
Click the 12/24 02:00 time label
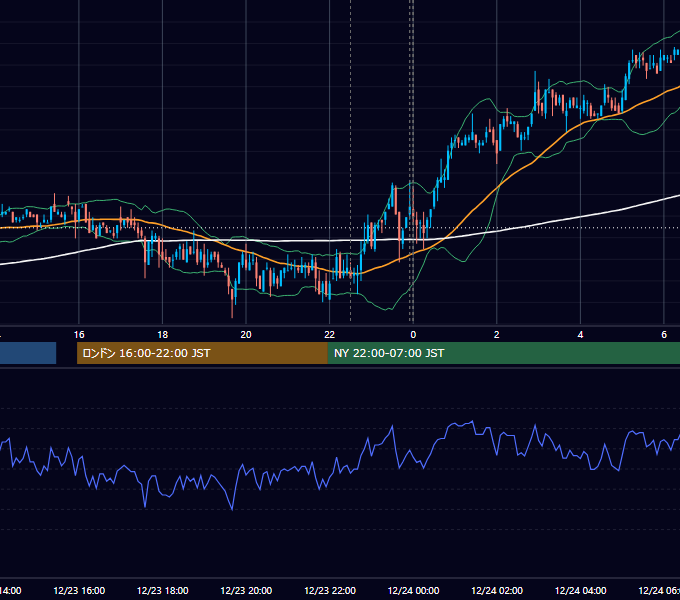pos(497,590)
